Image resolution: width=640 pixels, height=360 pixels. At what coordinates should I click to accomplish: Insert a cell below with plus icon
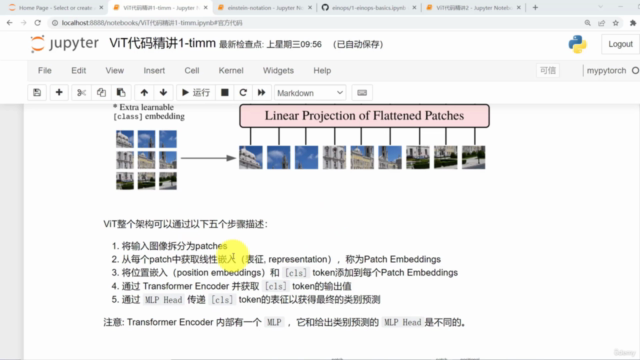(59, 93)
